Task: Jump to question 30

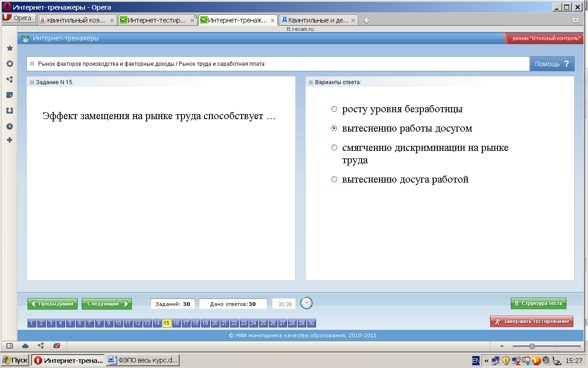Action: click(311, 323)
